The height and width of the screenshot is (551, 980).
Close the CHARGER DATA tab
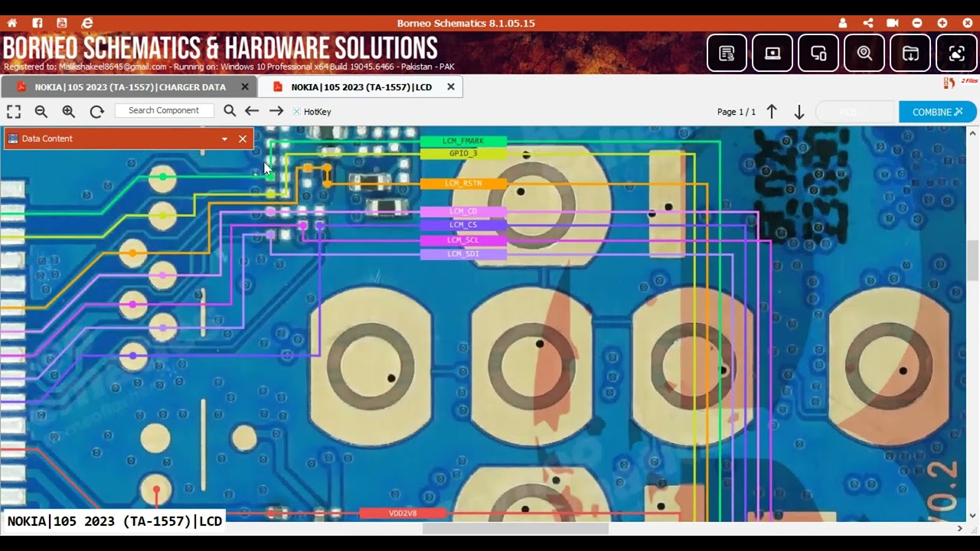tap(245, 87)
